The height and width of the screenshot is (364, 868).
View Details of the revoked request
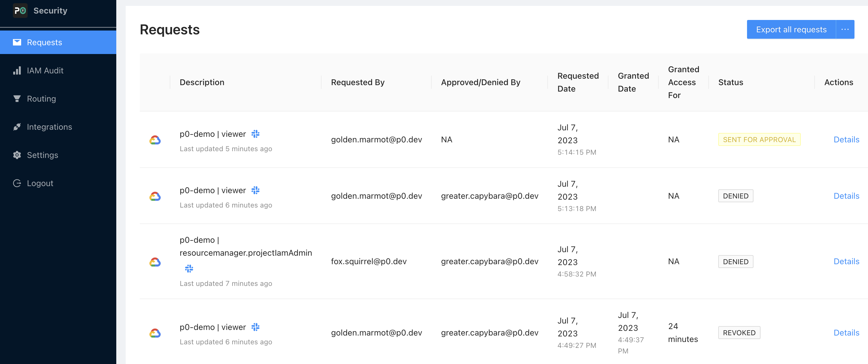point(846,333)
